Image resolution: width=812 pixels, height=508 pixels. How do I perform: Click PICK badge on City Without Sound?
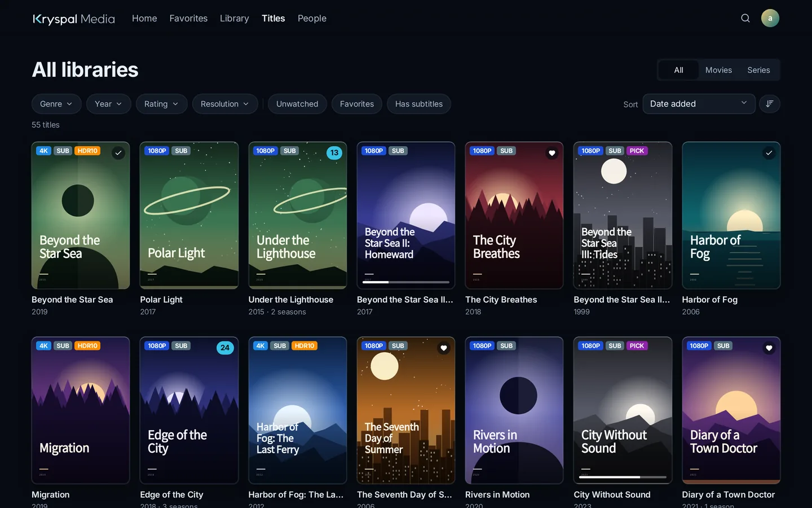point(637,345)
